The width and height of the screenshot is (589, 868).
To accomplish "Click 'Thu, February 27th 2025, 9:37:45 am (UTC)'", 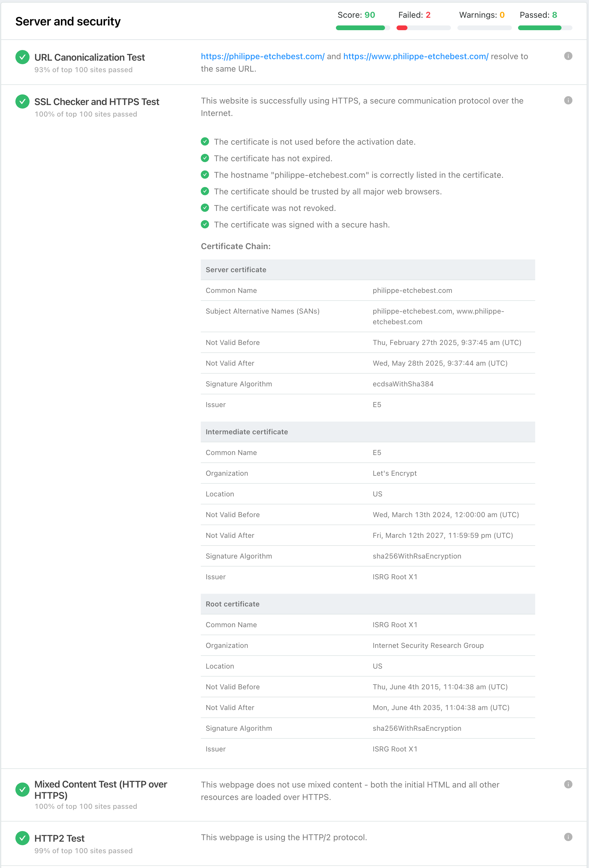I will pos(447,343).
